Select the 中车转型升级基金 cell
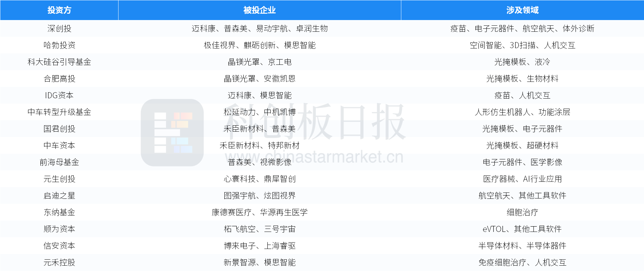This screenshot has width=644, height=271. (59, 112)
